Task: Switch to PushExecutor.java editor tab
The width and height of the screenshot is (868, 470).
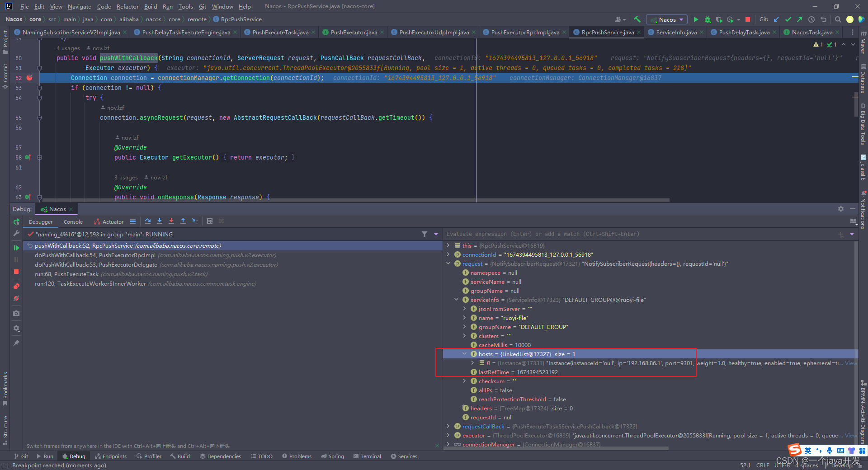Action: point(354,32)
